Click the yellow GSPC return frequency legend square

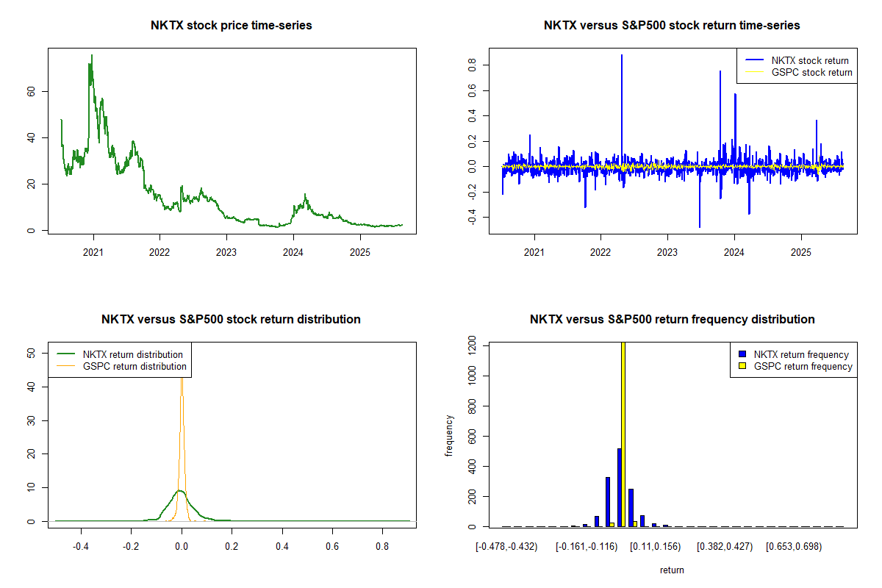tap(743, 366)
